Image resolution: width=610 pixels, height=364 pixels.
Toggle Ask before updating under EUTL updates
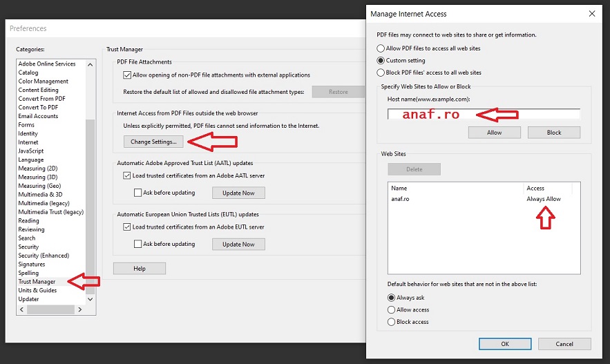[137, 244]
